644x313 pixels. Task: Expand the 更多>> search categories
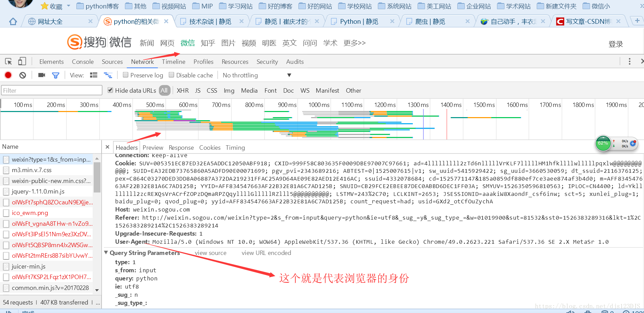pos(354,43)
